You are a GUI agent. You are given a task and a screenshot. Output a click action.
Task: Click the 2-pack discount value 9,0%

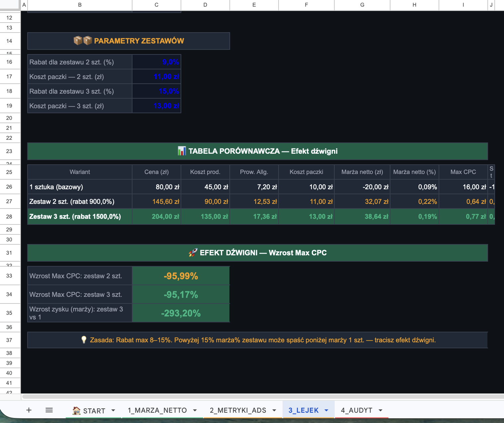(x=157, y=62)
